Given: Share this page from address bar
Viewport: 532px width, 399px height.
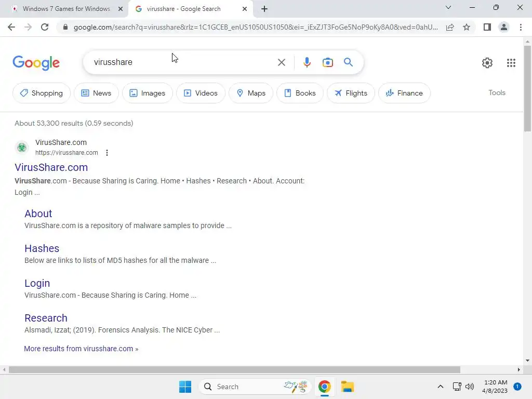Looking at the screenshot, I should coord(450,27).
